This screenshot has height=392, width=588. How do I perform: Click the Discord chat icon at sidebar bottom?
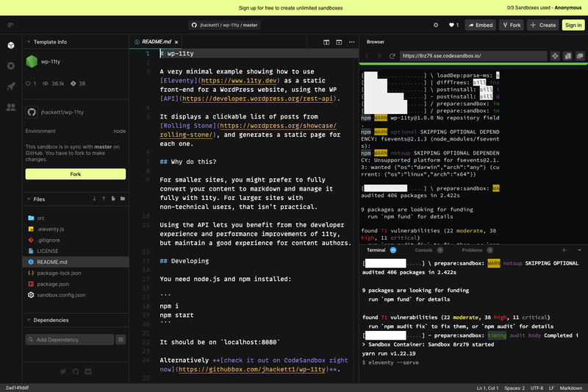click(88, 371)
